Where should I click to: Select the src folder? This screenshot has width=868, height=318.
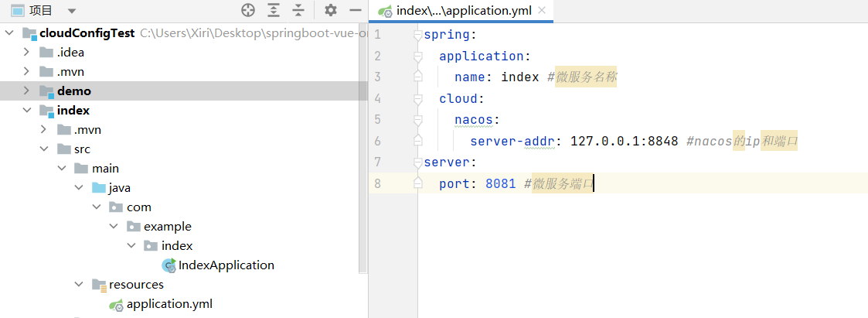[x=82, y=149]
